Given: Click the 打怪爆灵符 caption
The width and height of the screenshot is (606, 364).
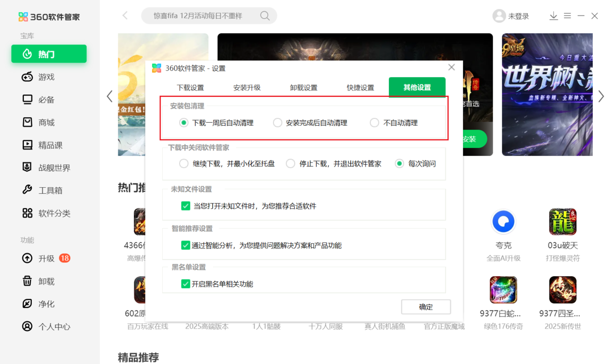Looking at the screenshot, I should click(563, 258).
